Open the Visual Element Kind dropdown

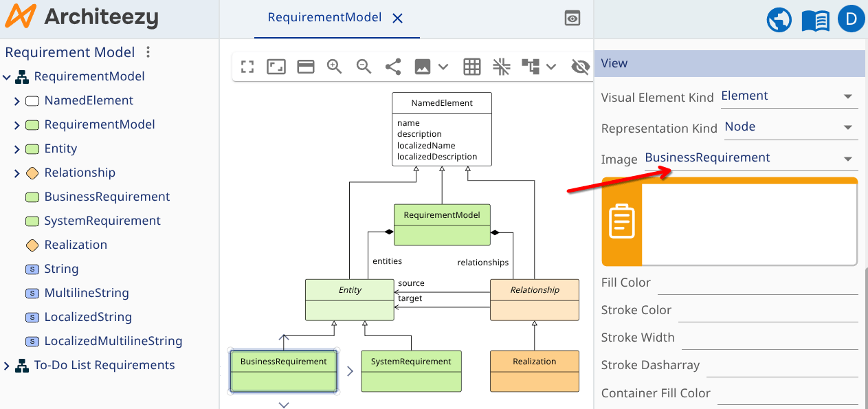[x=788, y=96]
